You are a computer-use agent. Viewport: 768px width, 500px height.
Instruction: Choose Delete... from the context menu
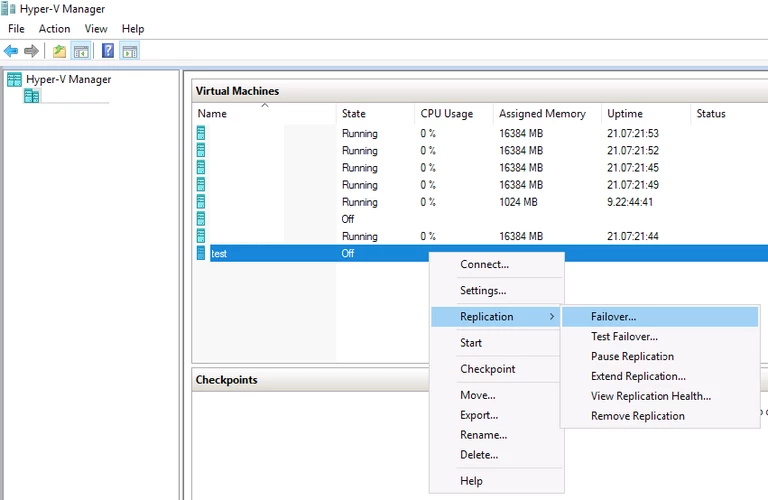click(x=497, y=455)
